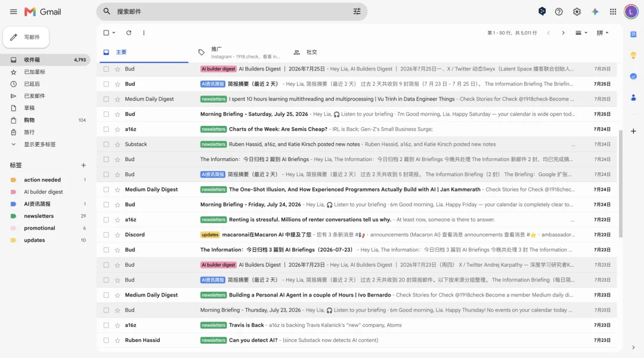Open the Help question mark icon
The height and width of the screenshot is (358, 644).
[x=559, y=11]
